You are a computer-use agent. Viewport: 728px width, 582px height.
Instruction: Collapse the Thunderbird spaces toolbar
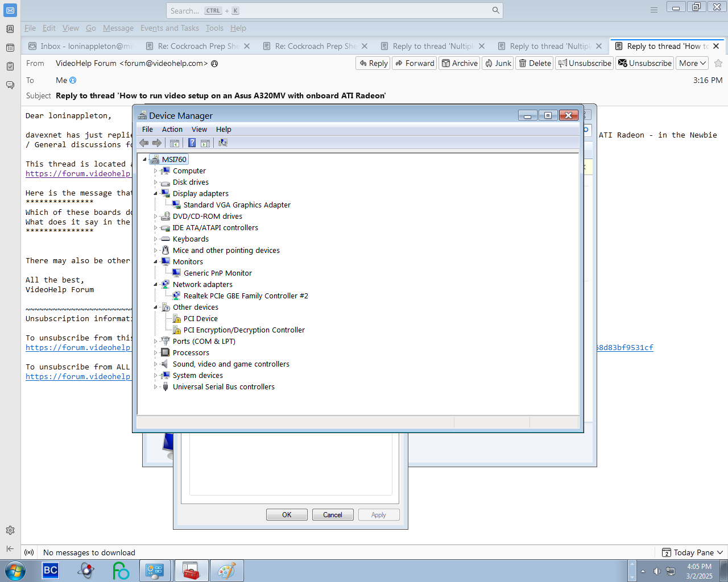(x=10, y=548)
